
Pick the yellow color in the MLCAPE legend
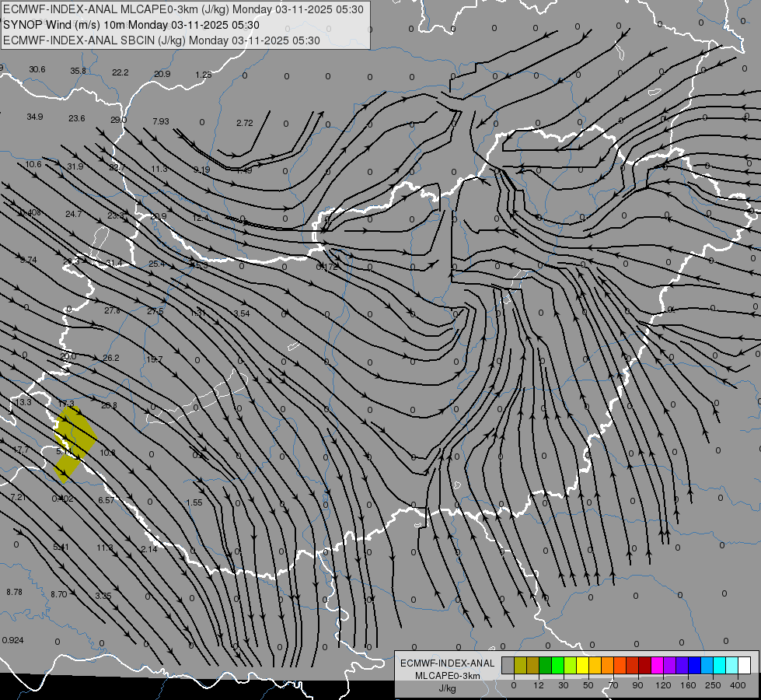(x=582, y=665)
